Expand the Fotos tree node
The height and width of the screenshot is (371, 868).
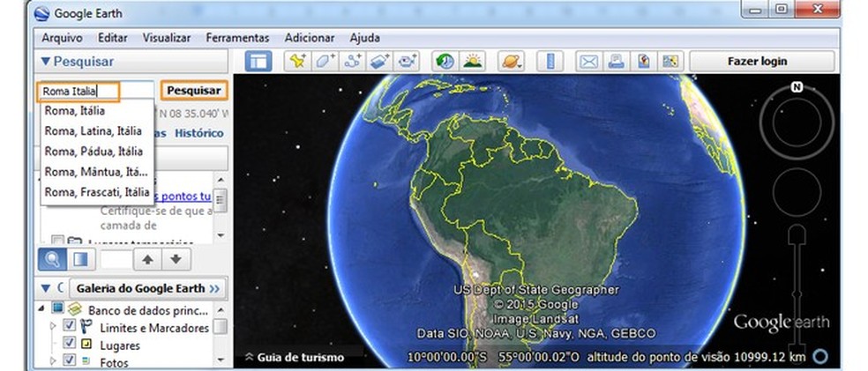(x=53, y=361)
